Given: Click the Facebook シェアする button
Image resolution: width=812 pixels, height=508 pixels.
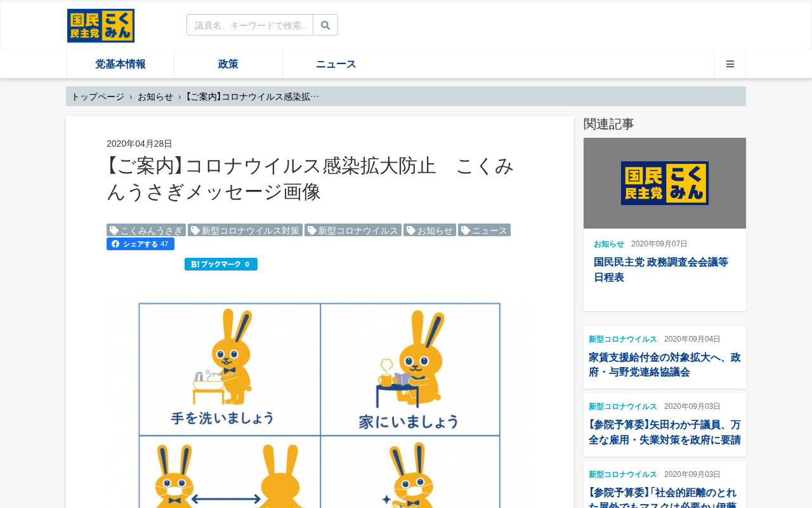Looking at the screenshot, I should pyautogui.click(x=140, y=244).
